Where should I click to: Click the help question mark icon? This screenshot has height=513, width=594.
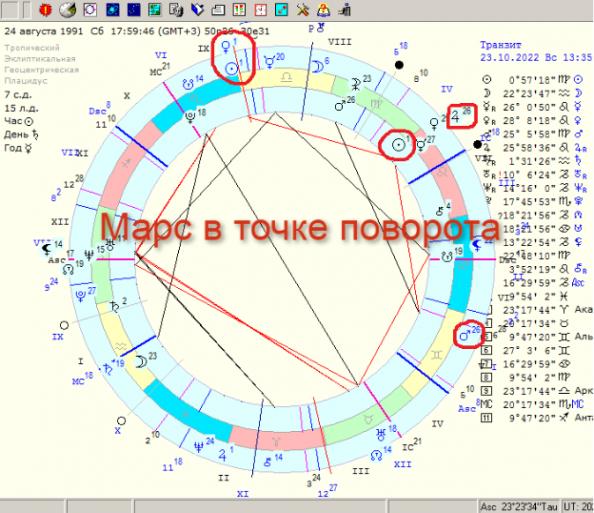coord(323,10)
